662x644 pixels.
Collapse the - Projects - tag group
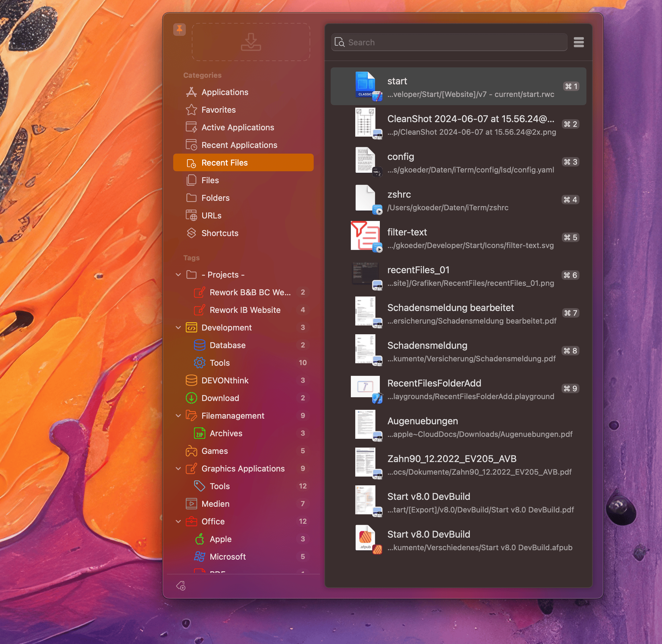click(x=178, y=275)
